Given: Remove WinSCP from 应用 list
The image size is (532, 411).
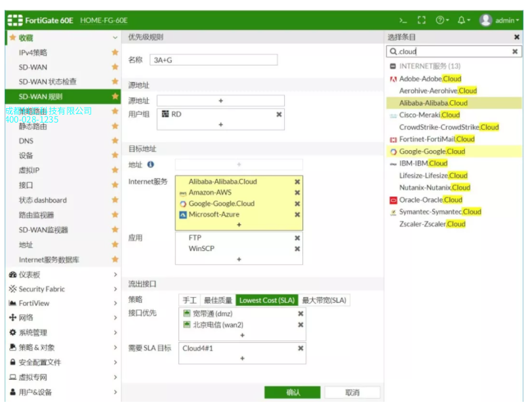Looking at the screenshot, I should [x=297, y=249].
